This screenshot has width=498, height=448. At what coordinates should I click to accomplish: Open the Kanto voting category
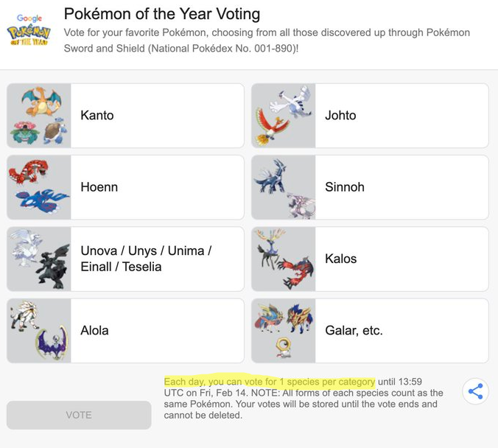(x=125, y=116)
